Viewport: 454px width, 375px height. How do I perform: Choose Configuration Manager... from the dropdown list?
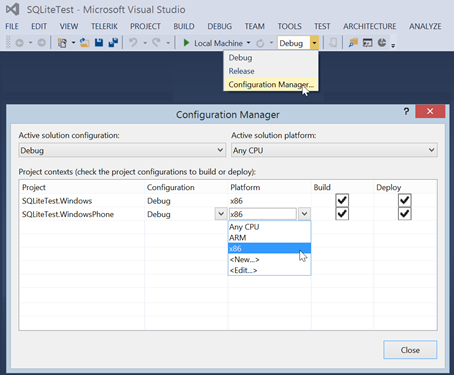(x=271, y=84)
